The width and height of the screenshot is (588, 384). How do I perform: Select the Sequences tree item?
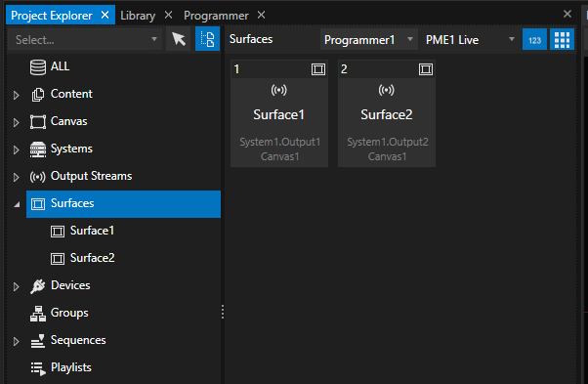point(78,340)
